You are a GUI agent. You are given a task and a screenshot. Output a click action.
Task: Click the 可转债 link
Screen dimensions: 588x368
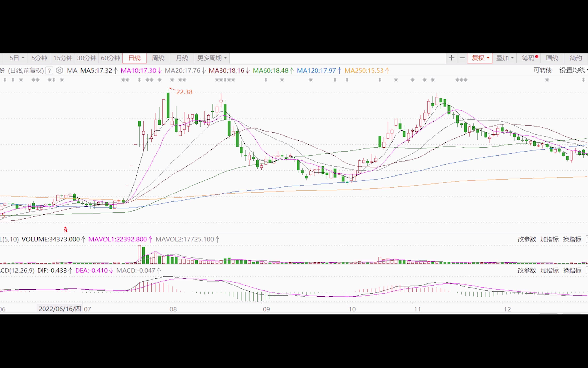[543, 70]
